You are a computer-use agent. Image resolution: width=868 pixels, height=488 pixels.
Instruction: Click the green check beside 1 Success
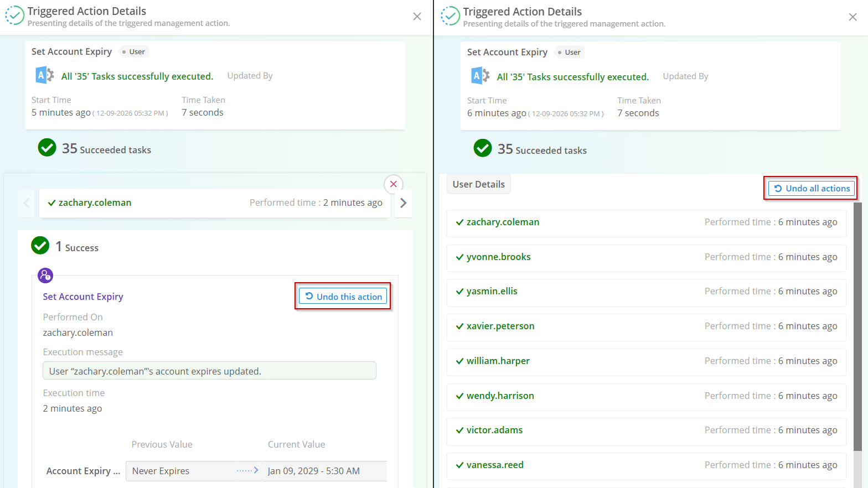[40, 246]
